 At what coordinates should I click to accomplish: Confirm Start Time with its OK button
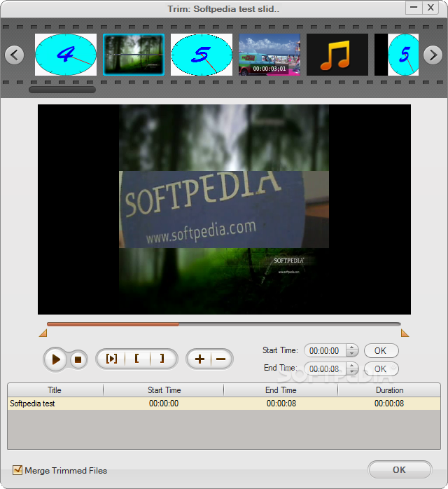click(381, 351)
